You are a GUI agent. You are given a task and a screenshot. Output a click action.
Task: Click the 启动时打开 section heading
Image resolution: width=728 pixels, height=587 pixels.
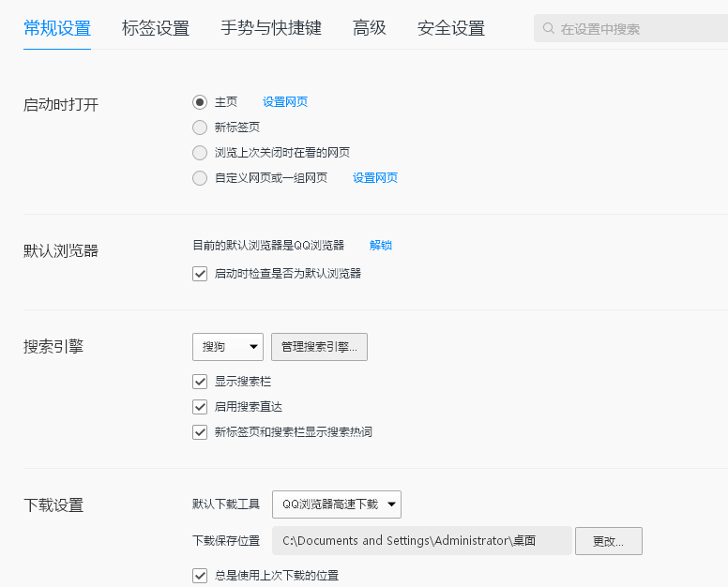click(61, 104)
